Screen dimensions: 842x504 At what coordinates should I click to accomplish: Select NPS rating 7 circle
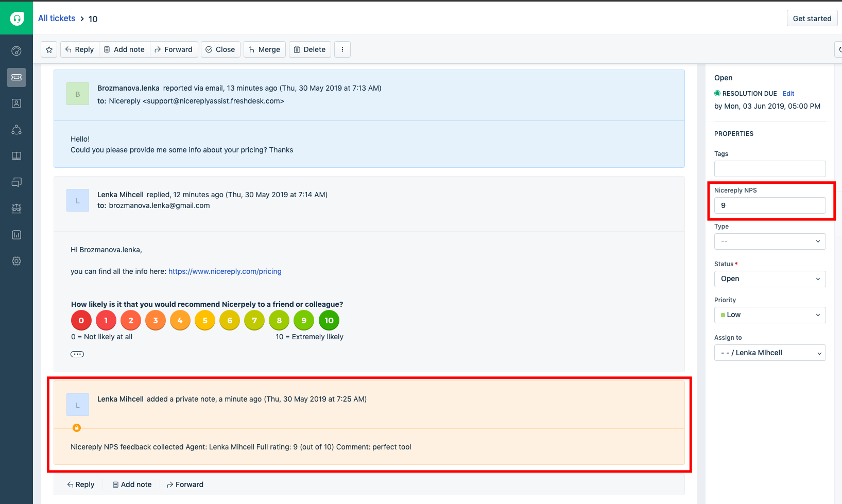coord(254,320)
